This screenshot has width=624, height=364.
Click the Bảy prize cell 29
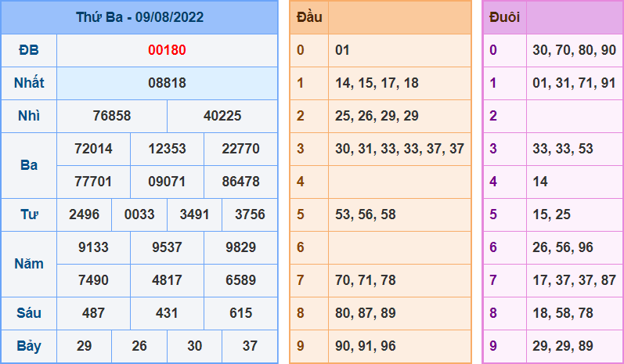(84, 346)
